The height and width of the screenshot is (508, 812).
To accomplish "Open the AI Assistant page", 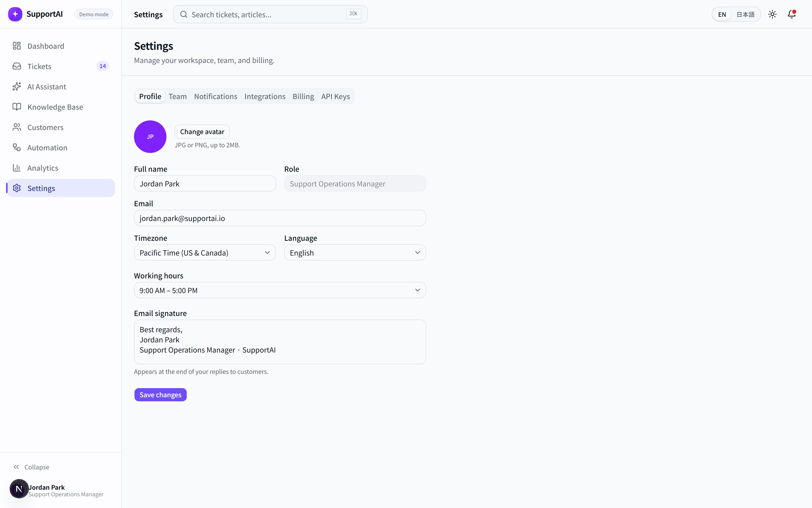I will 60,87.
